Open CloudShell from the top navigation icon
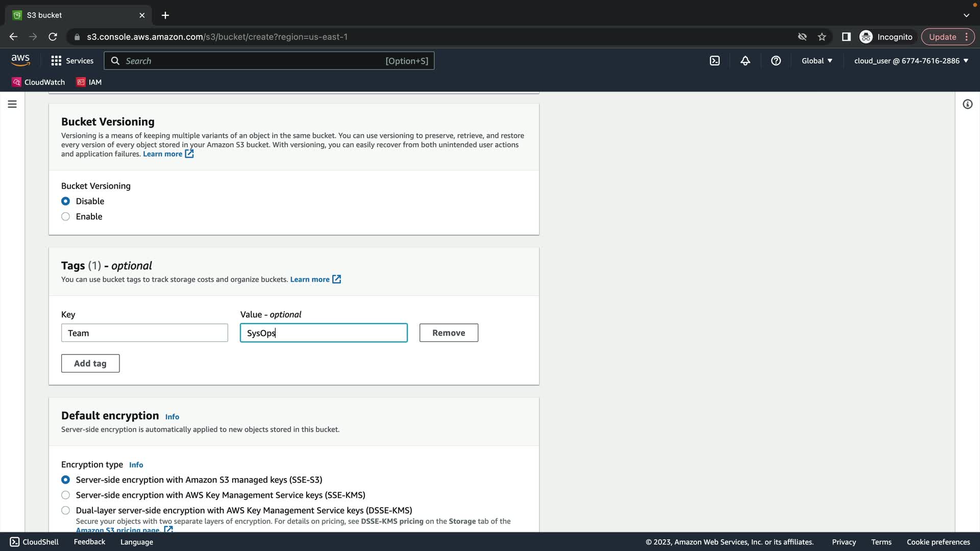This screenshot has height=551, width=980. pos(715,61)
